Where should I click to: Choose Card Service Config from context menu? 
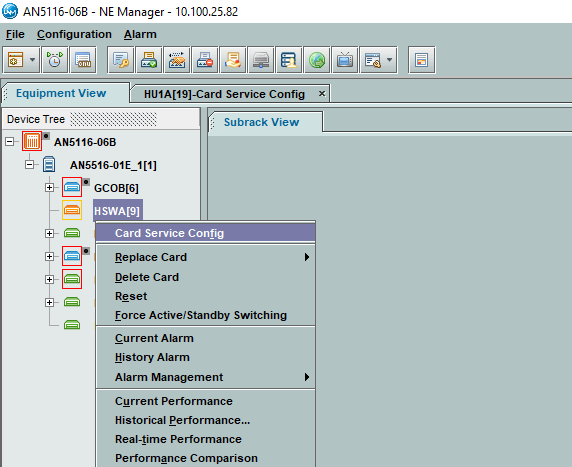pyautogui.click(x=206, y=233)
